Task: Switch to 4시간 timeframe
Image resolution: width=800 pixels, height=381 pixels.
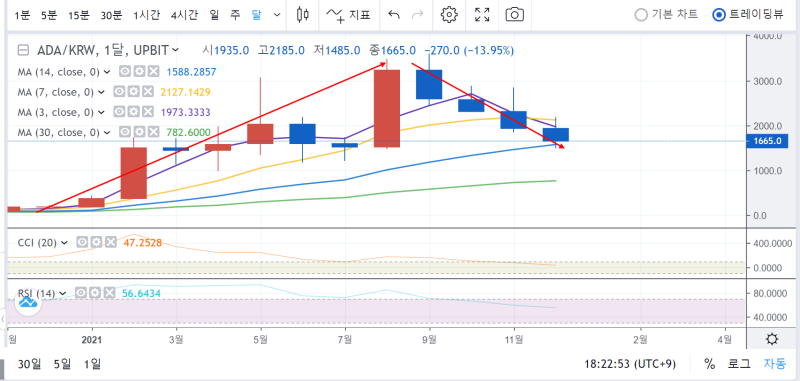Action: 184,15
